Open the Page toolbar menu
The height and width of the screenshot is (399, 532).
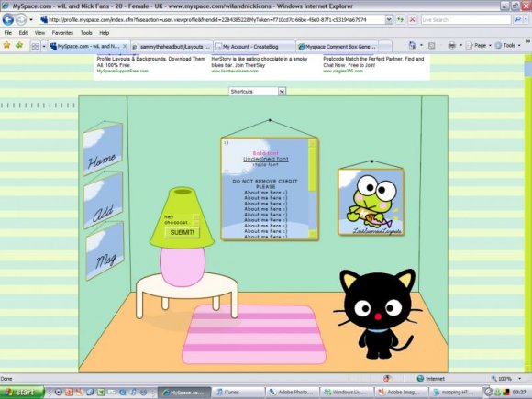tap(478, 45)
